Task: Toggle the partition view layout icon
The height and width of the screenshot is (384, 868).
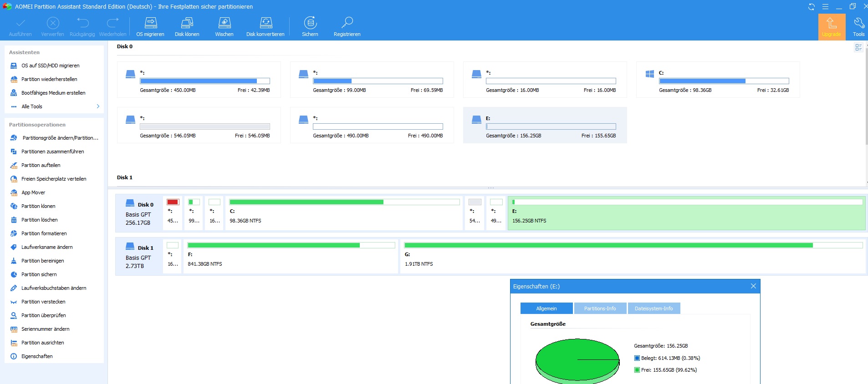Action: point(858,47)
